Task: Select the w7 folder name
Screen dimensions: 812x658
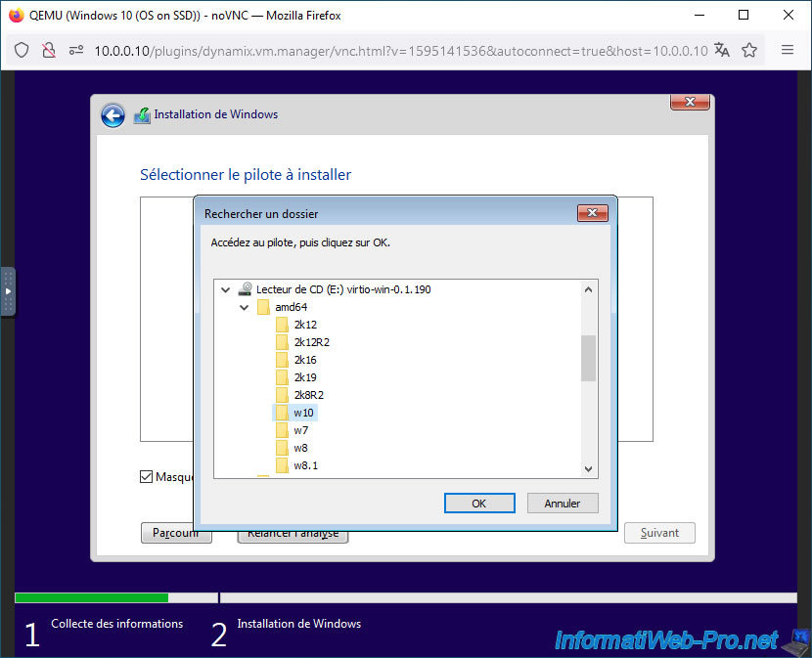Action: 301,430
